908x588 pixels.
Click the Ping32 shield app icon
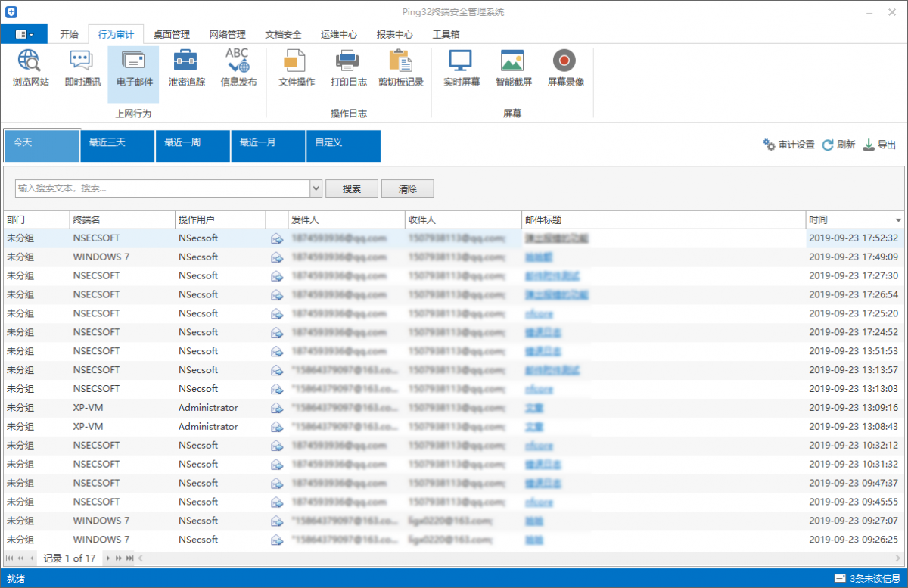pos(11,12)
